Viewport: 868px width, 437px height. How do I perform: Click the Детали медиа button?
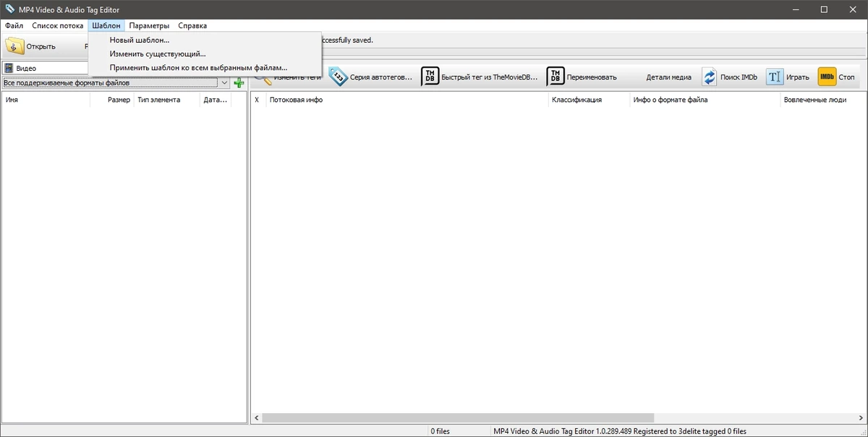tap(668, 77)
